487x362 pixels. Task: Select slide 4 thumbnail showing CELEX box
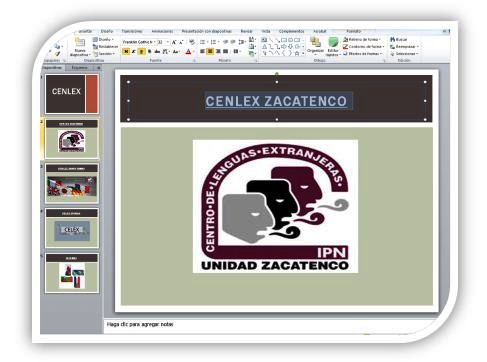click(x=72, y=228)
